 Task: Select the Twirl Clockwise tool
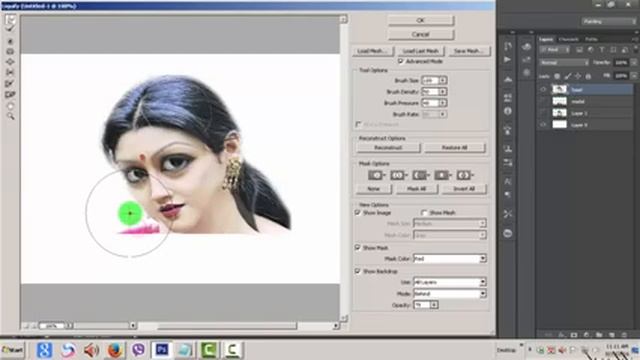click(10, 41)
